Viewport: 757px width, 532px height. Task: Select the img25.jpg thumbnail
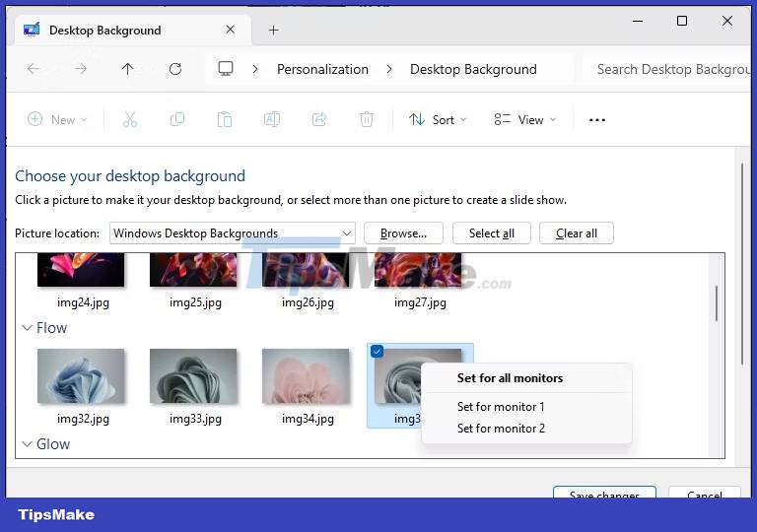[x=193, y=270]
